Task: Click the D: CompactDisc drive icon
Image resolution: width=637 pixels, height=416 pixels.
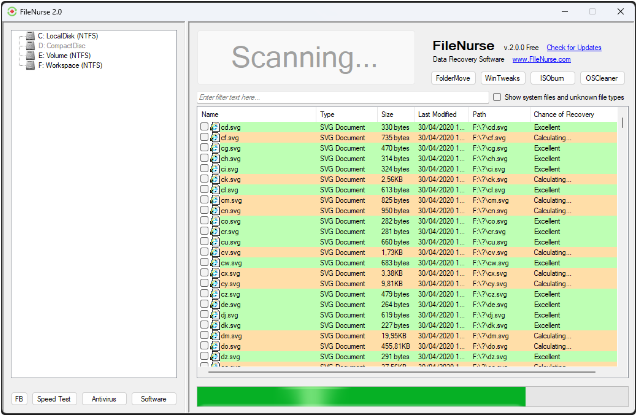Action: tap(30, 46)
